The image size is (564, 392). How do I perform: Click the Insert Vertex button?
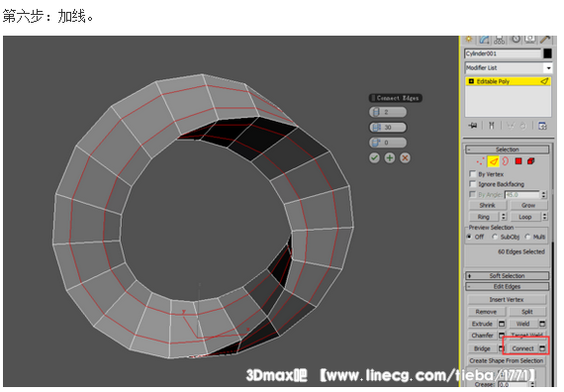coord(507,300)
